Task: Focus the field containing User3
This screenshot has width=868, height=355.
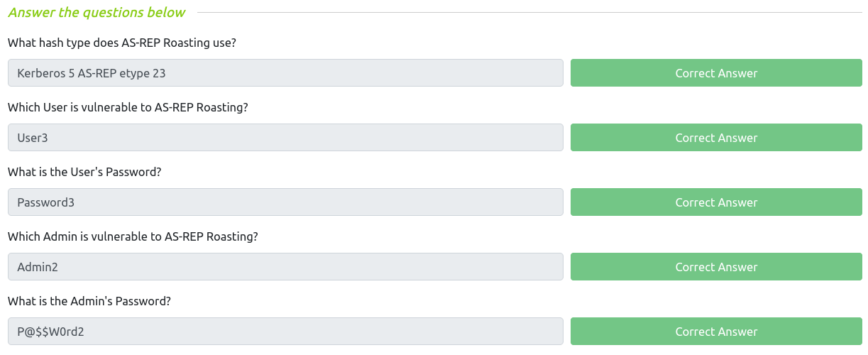Action: 285,138
